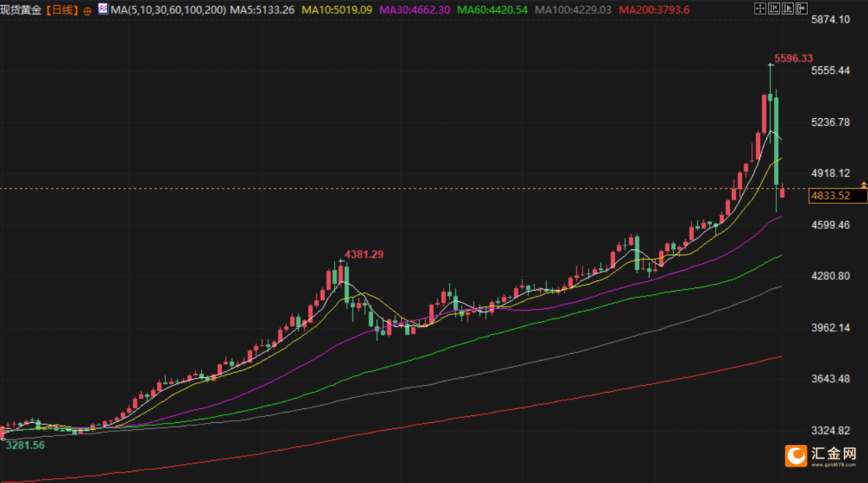
Task: Click the small orange arrow marker above price tag
Action: [864, 184]
